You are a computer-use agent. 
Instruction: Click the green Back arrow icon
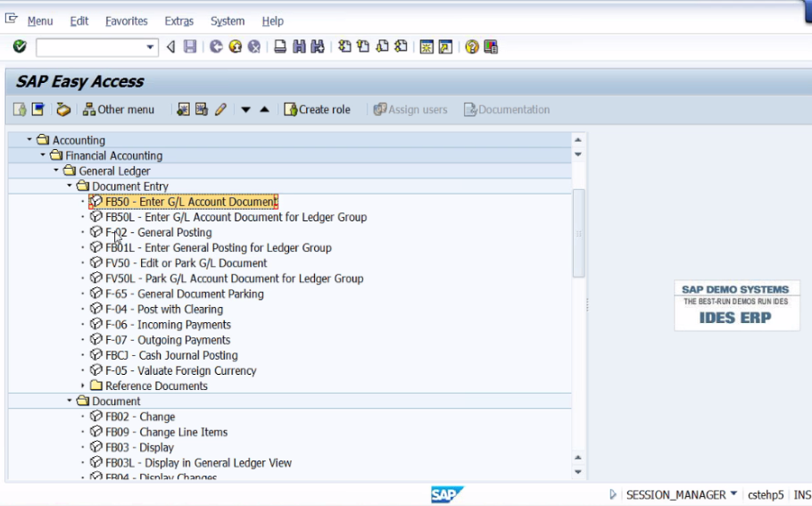[x=217, y=47]
